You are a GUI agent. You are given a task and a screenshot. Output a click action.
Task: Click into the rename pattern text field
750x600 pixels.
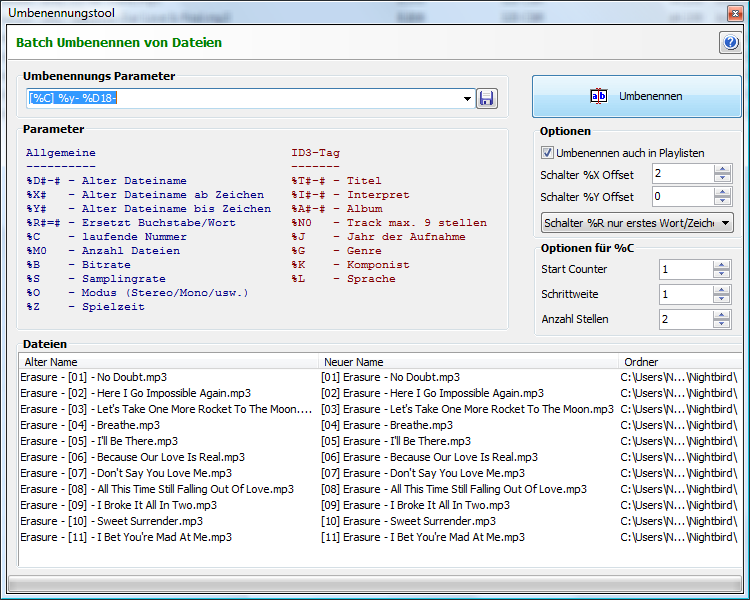[x=240, y=98]
